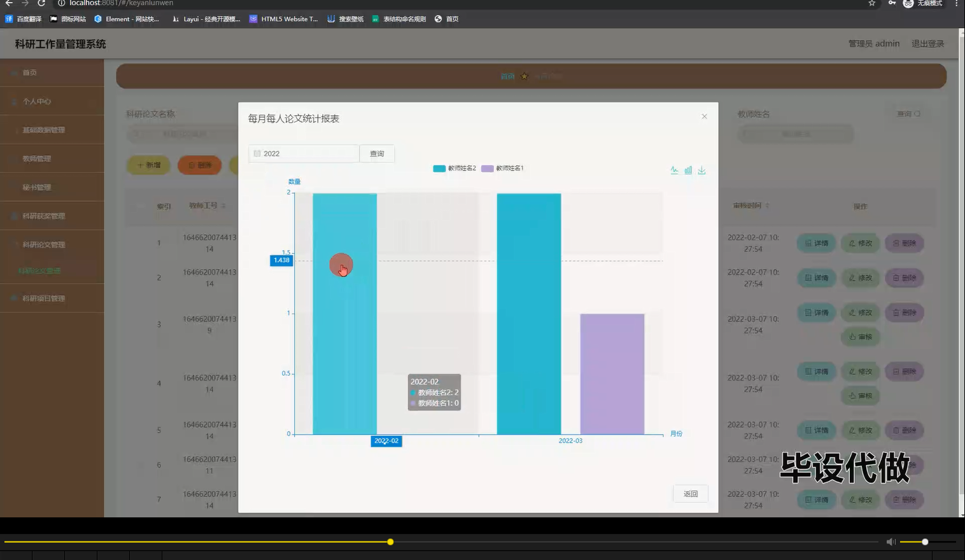
Task: Expand 秘书管理 sidebar menu
Action: (52, 187)
